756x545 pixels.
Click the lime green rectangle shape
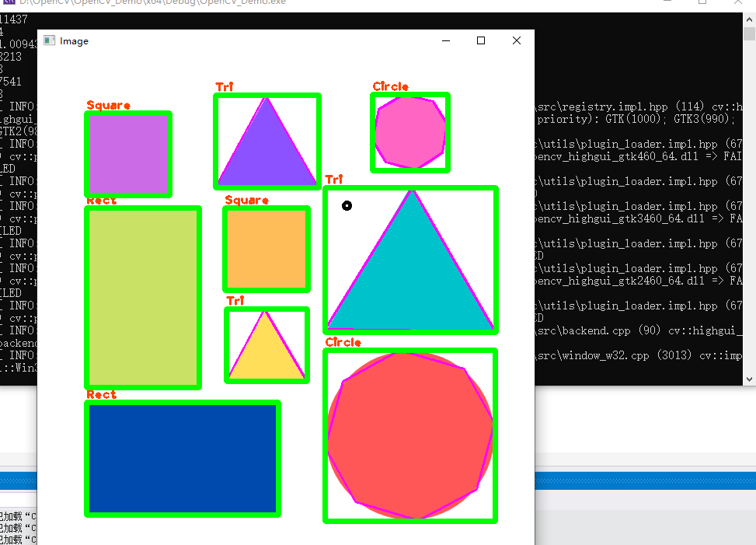[143, 298]
